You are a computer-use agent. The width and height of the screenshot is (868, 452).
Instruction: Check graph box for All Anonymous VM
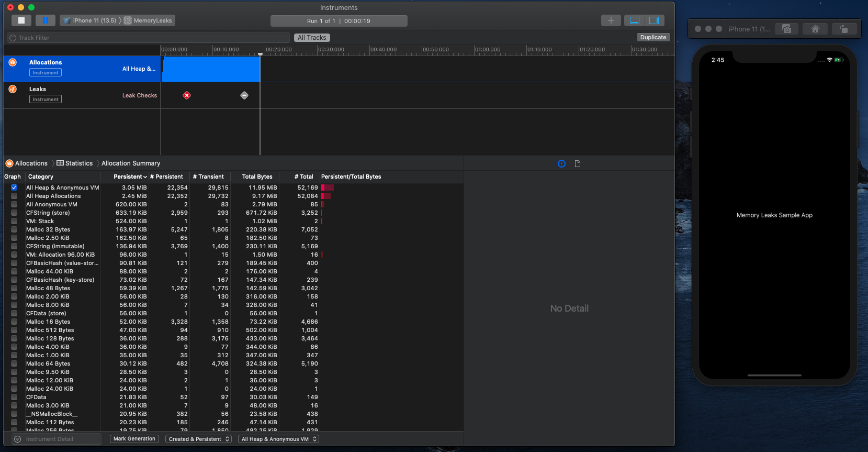(14, 204)
